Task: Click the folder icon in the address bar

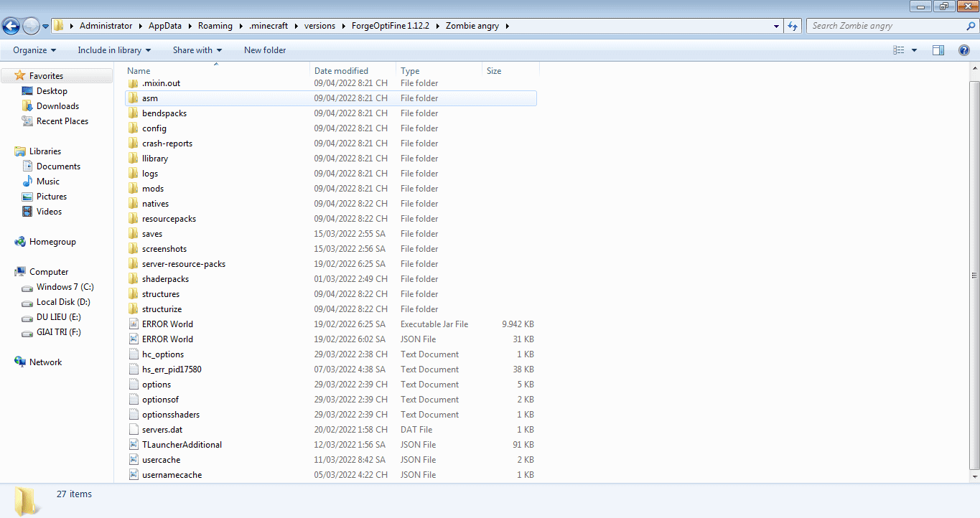Action: click(x=59, y=26)
